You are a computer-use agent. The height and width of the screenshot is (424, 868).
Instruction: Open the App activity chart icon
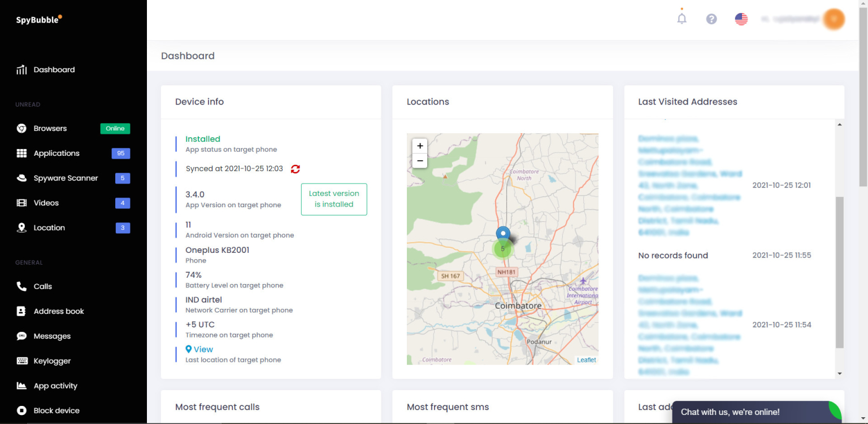coord(21,386)
